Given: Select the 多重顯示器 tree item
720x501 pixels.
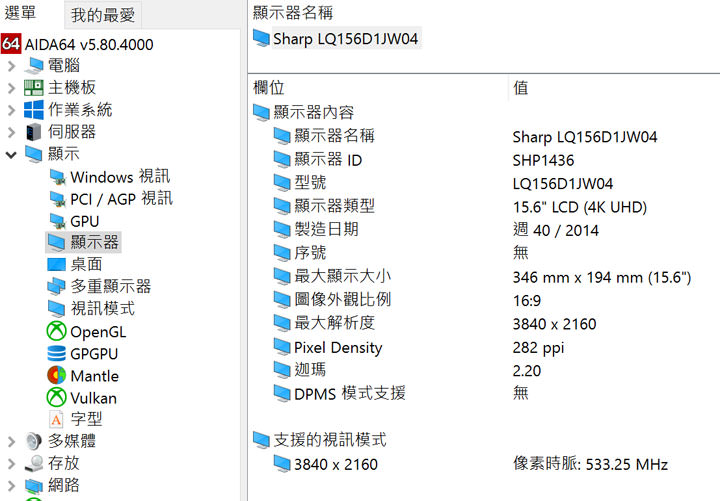Looking at the screenshot, I should click(110, 286).
